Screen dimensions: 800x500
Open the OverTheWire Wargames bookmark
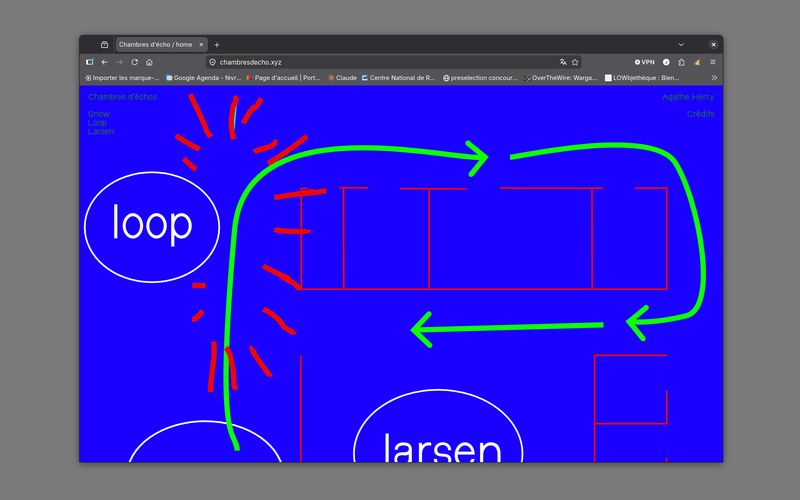coord(560,77)
